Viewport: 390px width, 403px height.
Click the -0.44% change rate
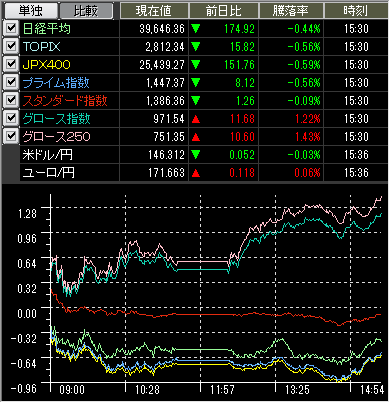point(304,29)
